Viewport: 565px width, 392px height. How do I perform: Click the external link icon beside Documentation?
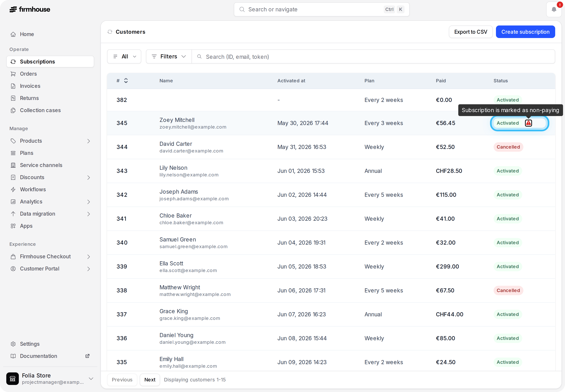87,356
